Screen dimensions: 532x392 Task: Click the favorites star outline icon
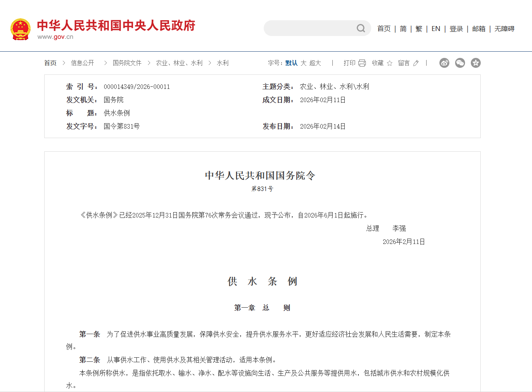(389, 63)
